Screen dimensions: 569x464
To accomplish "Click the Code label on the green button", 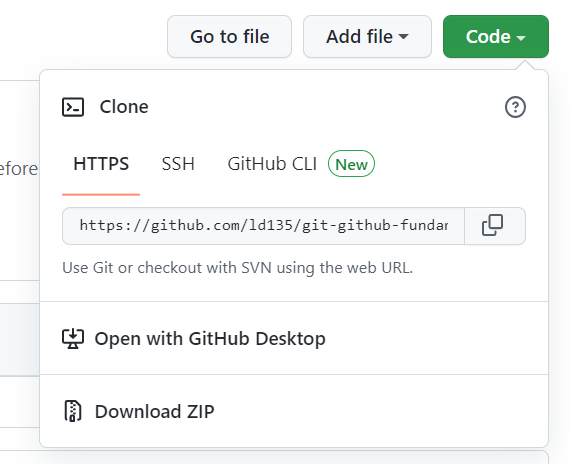I will (x=488, y=36).
